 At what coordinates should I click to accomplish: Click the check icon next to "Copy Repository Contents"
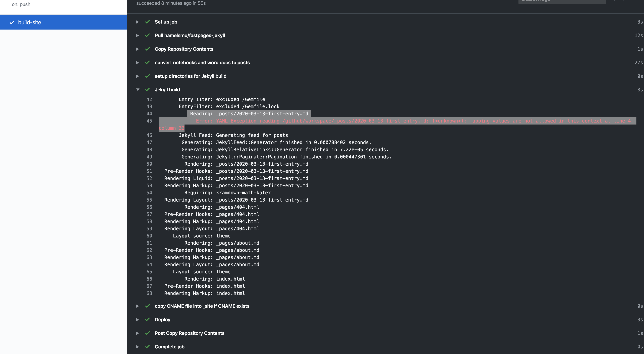click(147, 49)
